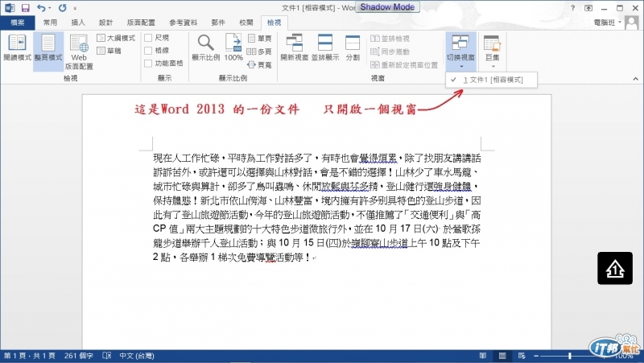Open the 顯示比例 zoom dialog
The image size is (644, 363).
(206, 48)
